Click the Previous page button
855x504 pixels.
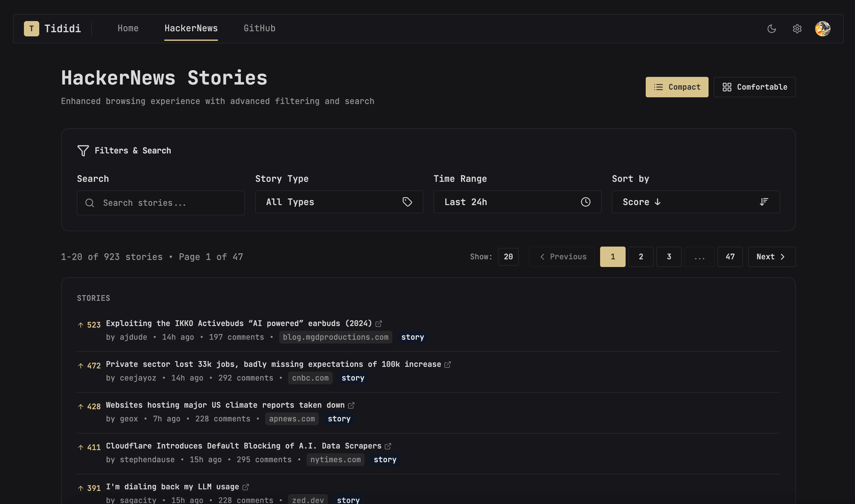(561, 256)
